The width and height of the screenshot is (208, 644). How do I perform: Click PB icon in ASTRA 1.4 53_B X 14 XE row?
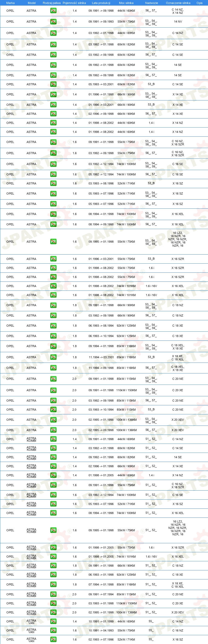tap(53, 105)
